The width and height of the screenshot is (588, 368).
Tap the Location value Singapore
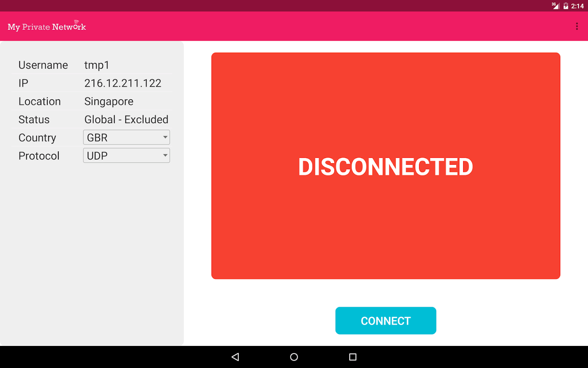(109, 102)
